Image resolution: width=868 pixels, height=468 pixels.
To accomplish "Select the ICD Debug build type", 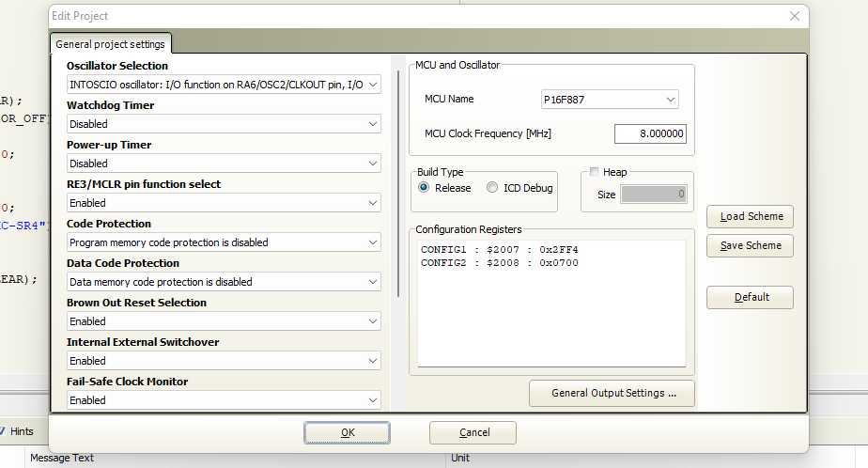I will [493, 188].
